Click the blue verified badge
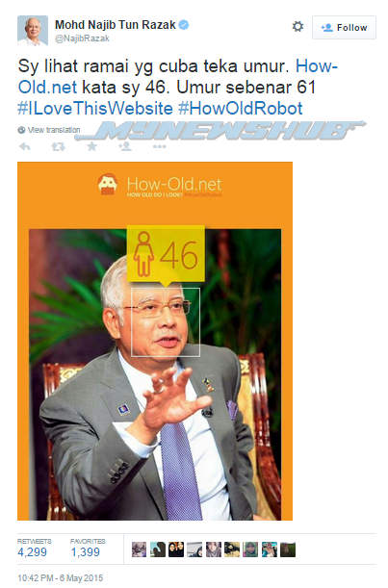The width and height of the screenshot is (388, 588). coord(184,25)
